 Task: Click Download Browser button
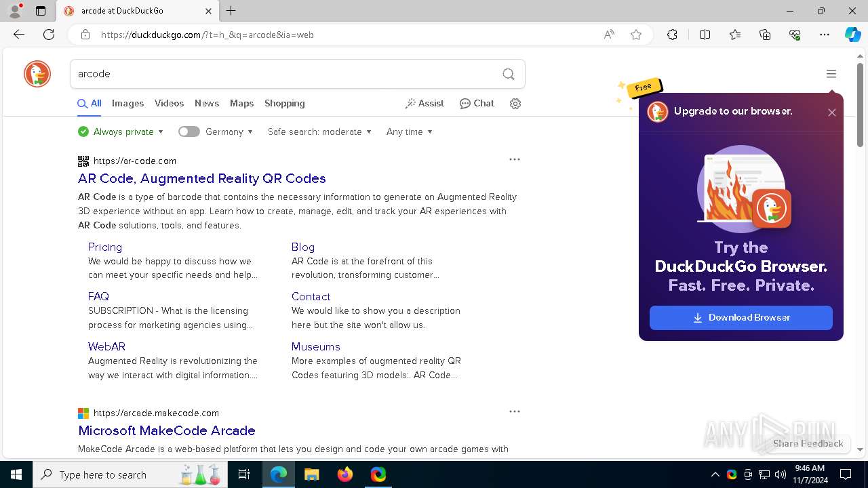pos(741,318)
